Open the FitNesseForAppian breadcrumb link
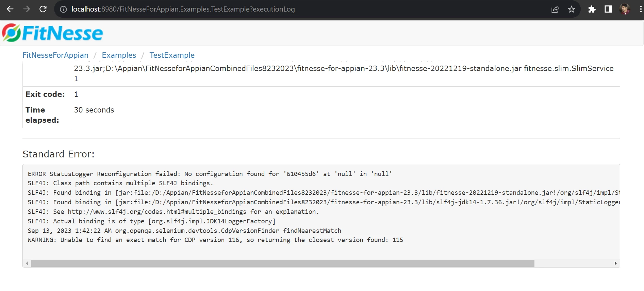Viewport: 644px width, 291px height. (55, 55)
